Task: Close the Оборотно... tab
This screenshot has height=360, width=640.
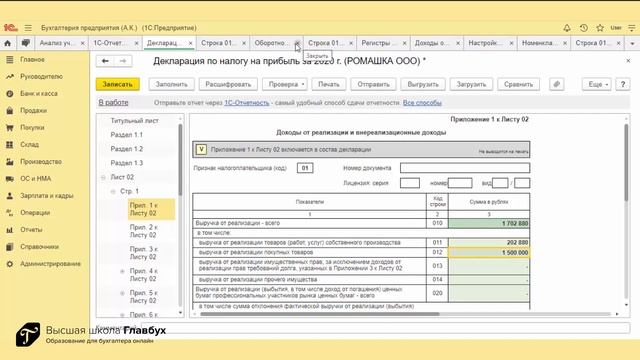Action: coord(297,43)
